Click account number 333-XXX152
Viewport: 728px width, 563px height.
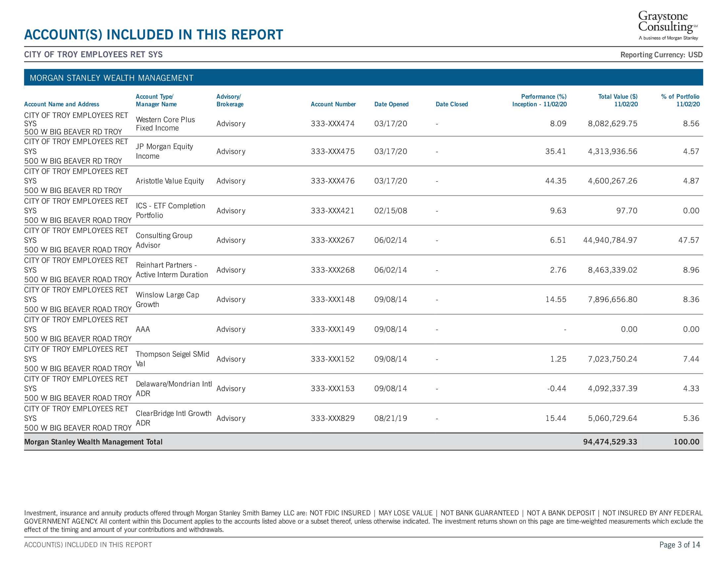point(333,359)
